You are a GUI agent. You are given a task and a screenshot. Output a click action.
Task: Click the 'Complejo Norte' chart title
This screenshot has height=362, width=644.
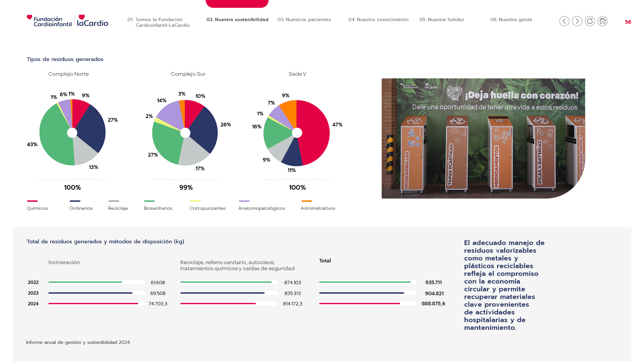point(68,74)
